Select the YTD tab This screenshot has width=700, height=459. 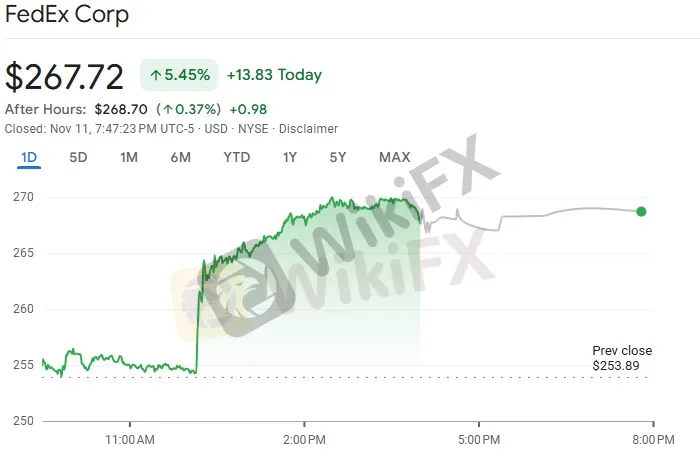tap(236, 157)
